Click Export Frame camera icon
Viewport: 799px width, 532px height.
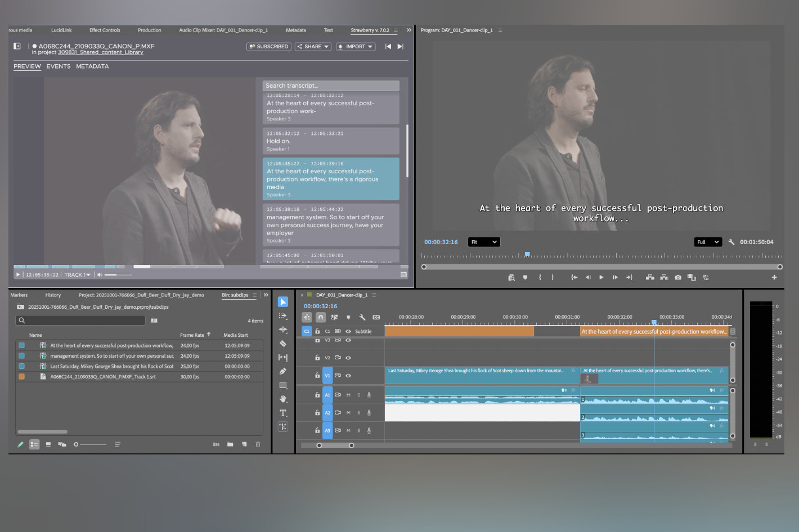(x=678, y=277)
